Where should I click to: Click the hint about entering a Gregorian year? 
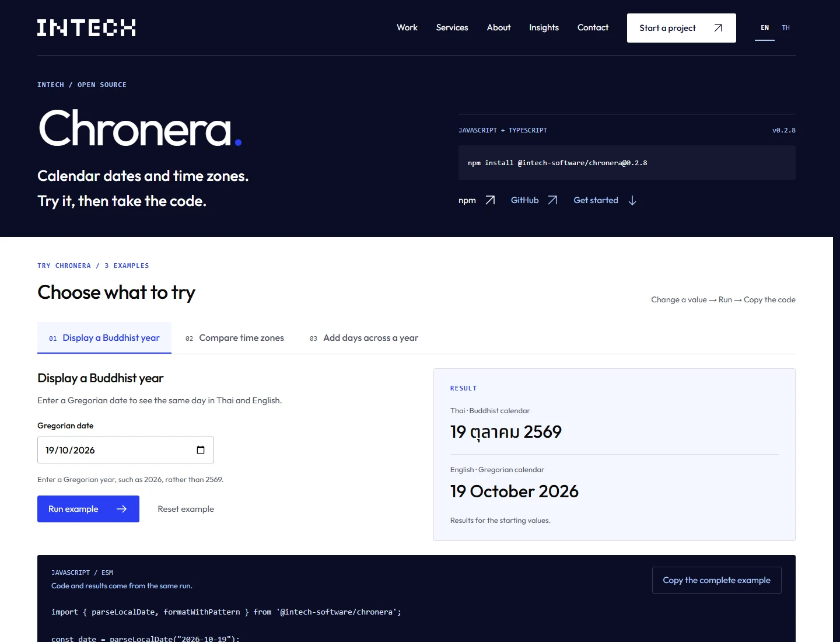click(x=130, y=480)
